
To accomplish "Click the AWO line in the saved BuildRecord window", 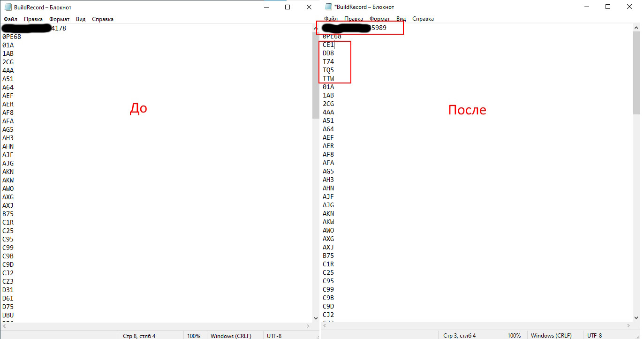I will pyautogui.click(x=8, y=188).
